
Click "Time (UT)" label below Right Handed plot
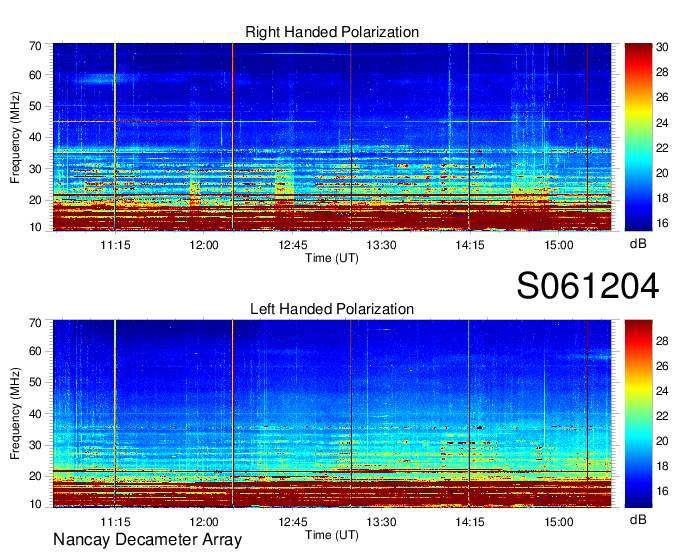pos(332,258)
